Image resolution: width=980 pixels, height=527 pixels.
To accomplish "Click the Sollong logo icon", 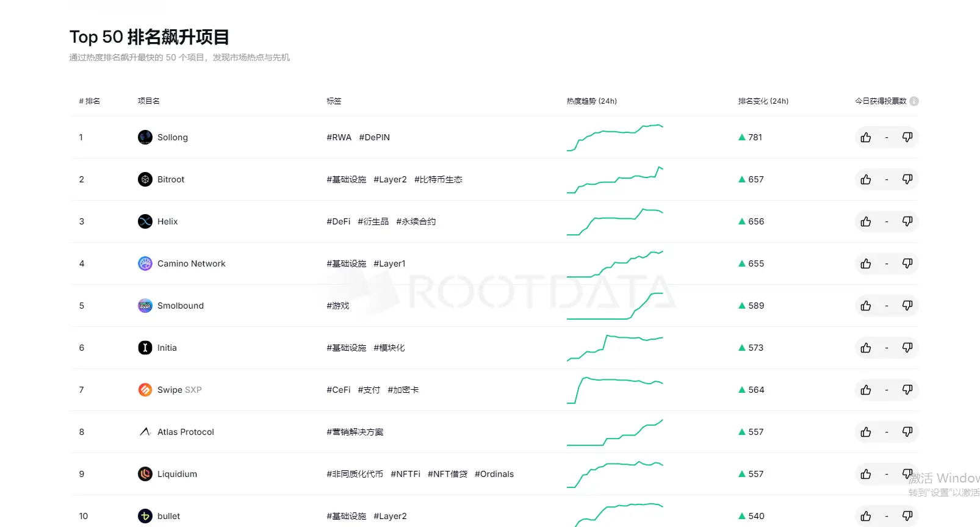I will (145, 137).
